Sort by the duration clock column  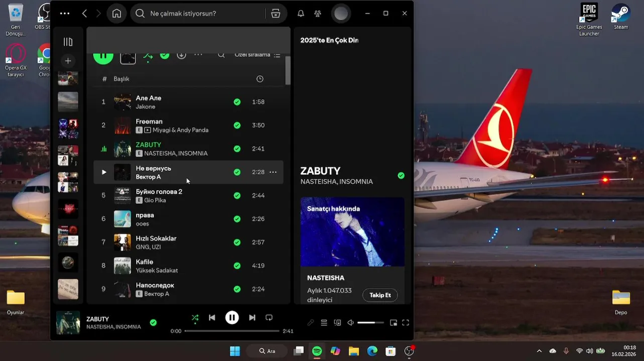tap(260, 79)
